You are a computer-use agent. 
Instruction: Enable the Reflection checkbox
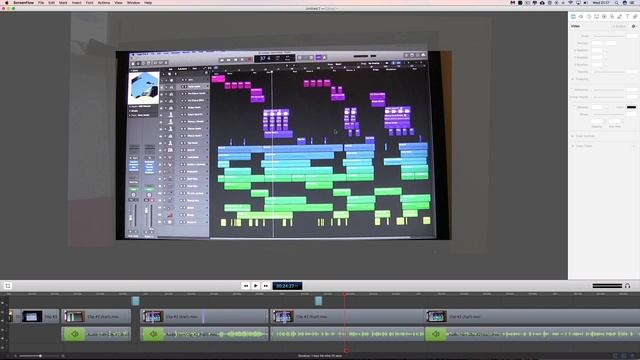[x=572, y=90]
